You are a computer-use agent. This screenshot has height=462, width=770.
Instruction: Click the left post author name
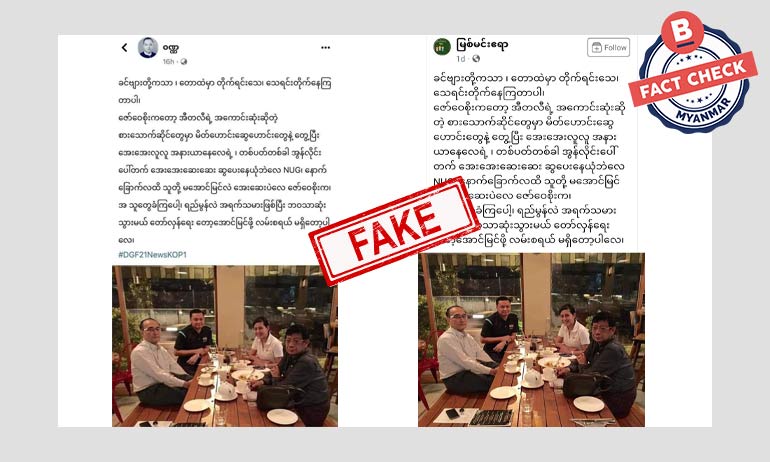tap(170, 48)
